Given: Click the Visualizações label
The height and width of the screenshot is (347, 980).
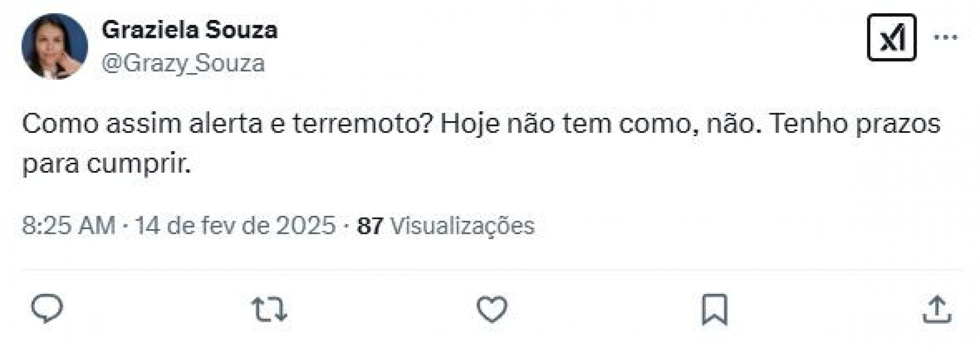Looking at the screenshot, I should tap(462, 226).
